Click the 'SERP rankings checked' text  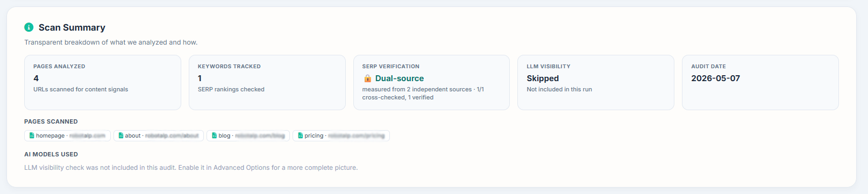(231, 89)
